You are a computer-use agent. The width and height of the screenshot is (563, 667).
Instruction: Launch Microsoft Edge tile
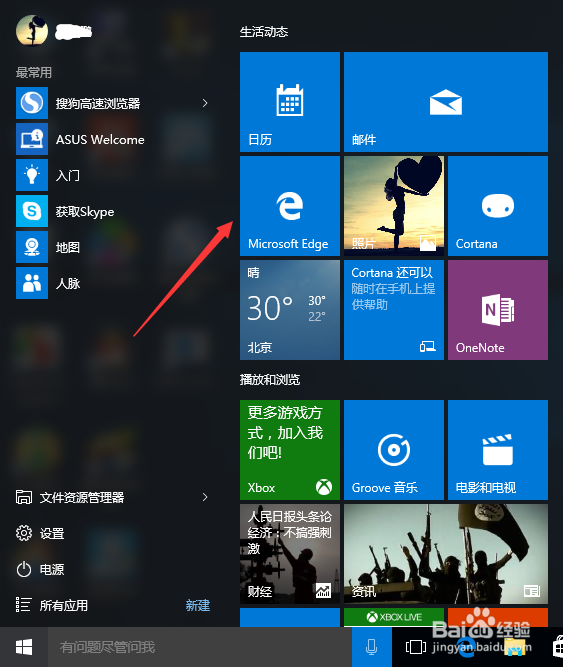click(290, 206)
